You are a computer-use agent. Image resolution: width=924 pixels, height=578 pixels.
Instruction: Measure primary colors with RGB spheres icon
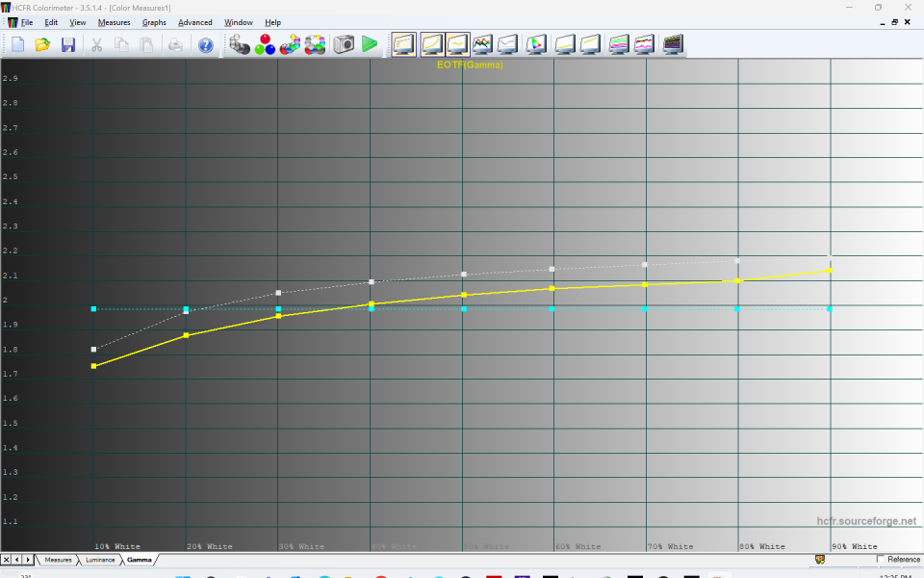click(265, 44)
